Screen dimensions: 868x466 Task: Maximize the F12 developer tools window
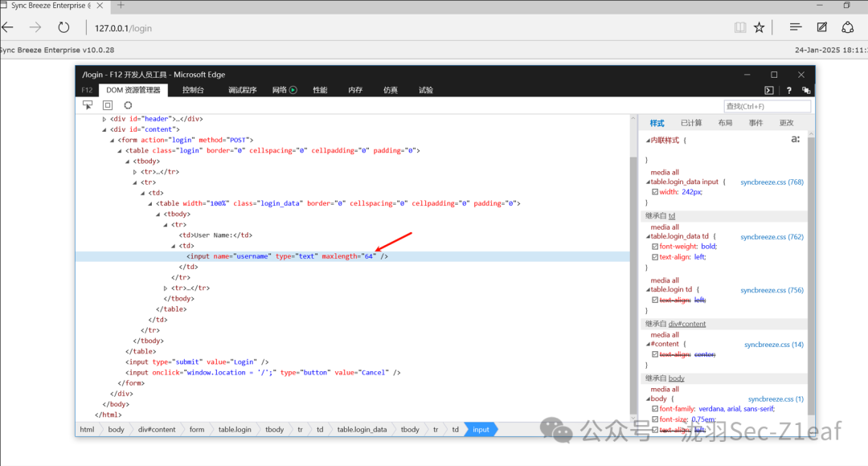pos(774,75)
